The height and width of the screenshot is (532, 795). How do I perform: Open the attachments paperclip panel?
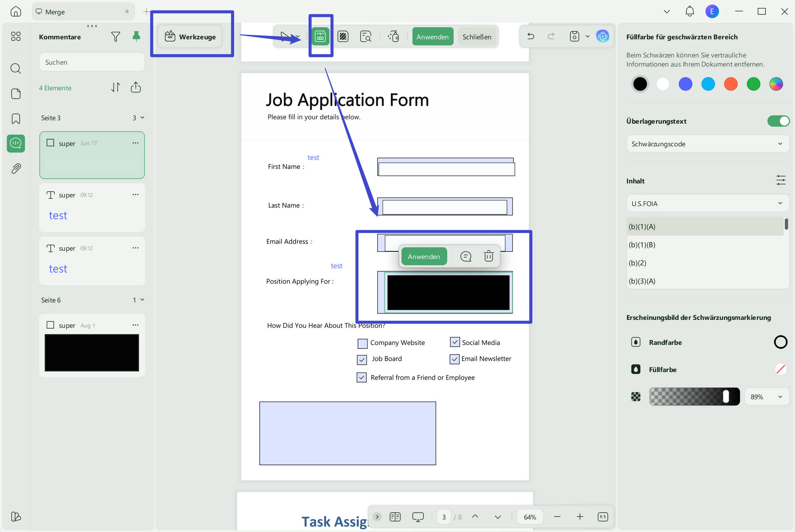pos(15,169)
